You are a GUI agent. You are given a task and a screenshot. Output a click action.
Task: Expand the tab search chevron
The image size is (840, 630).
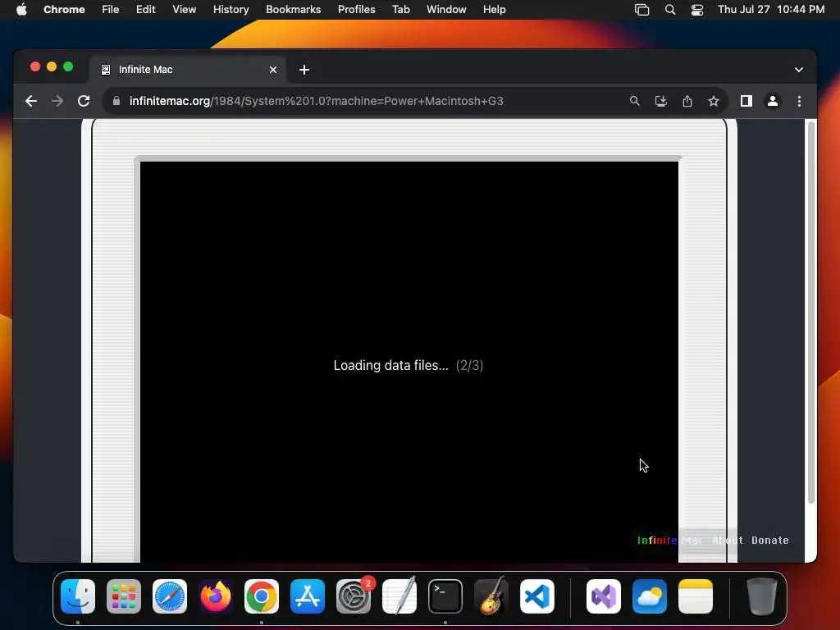[x=799, y=70]
